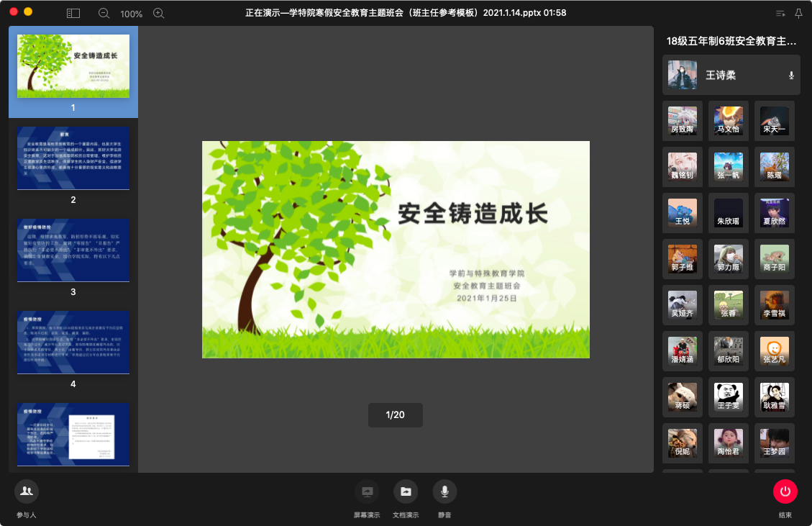This screenshot has width=812, height=526.
Task: Click the 100% zoom level text
Action: (131, 14)
